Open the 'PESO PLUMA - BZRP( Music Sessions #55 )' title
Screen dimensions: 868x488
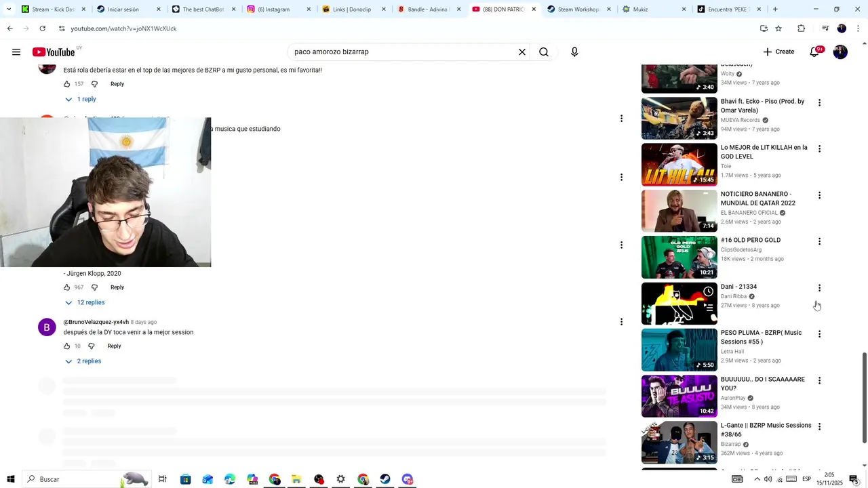coord(761,338)
